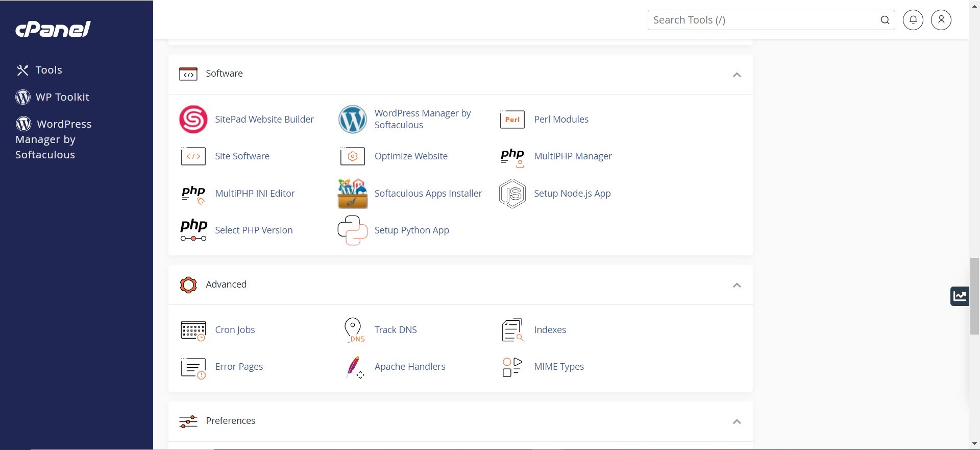Click the Softaculous Apps Installer icon
Screen dimensions: 980x450
click(352, 194)
